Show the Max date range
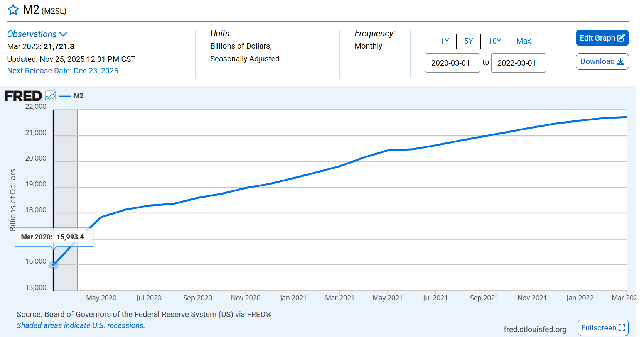This screenshot has height=337, width=644. tap(523, 41)
